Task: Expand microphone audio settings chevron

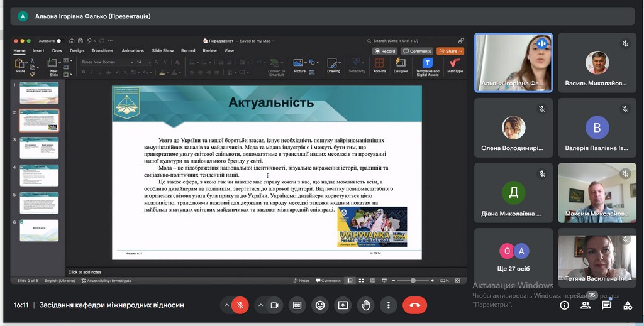Action: click(226, 305)
